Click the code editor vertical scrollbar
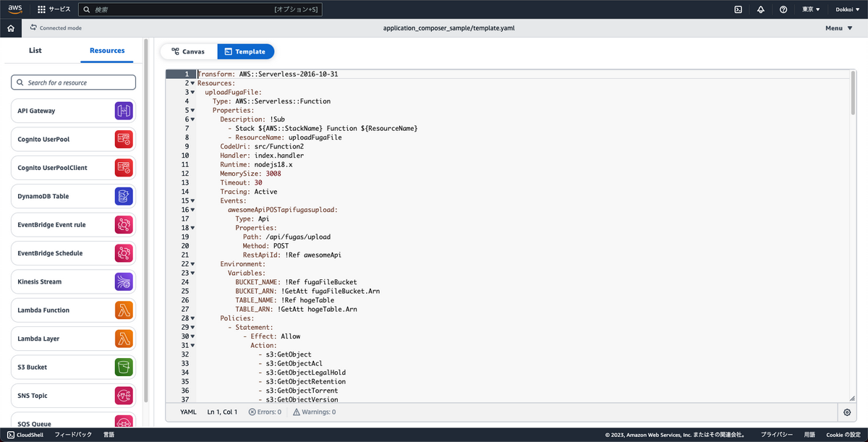Screen dimensions: 868x442 tap(853, 93)
